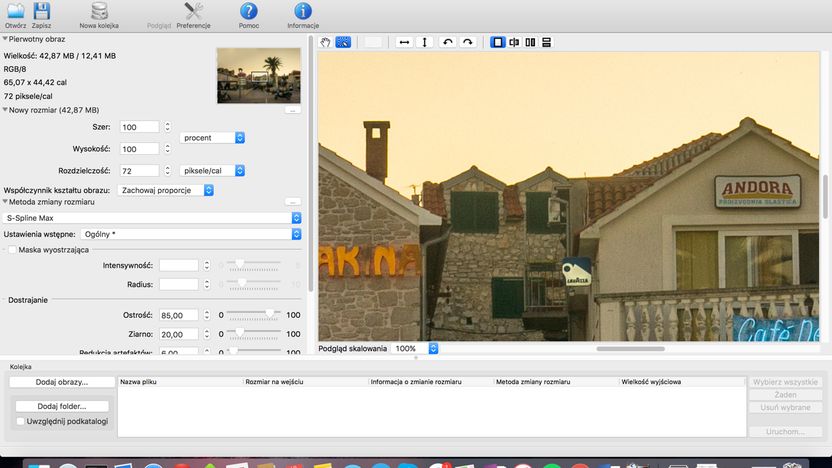Viewport: 832px width, 468px height.
Task: Open the S-Spline Max method dropdown
Action: (x=152, y=218)
